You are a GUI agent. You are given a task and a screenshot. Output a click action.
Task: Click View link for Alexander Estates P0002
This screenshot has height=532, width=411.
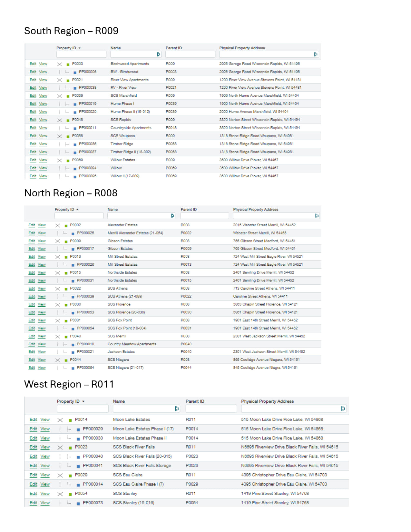(42, 225)
